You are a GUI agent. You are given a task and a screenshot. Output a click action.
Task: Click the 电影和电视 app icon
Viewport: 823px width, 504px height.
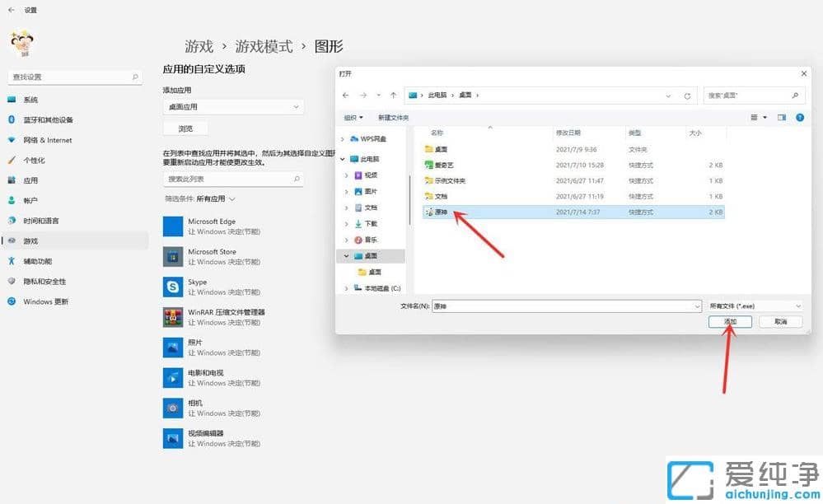click(173, 377)
